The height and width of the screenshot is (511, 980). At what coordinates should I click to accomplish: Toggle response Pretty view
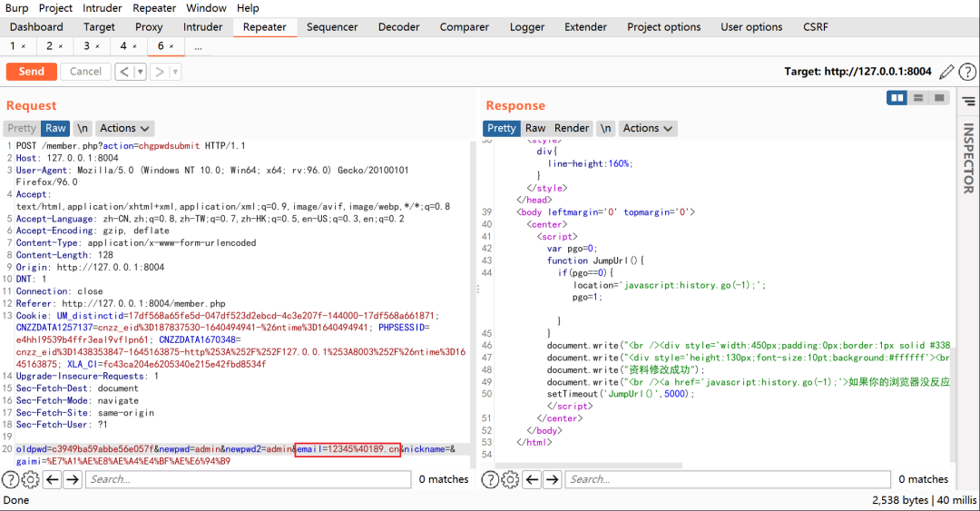coord(502,128)
